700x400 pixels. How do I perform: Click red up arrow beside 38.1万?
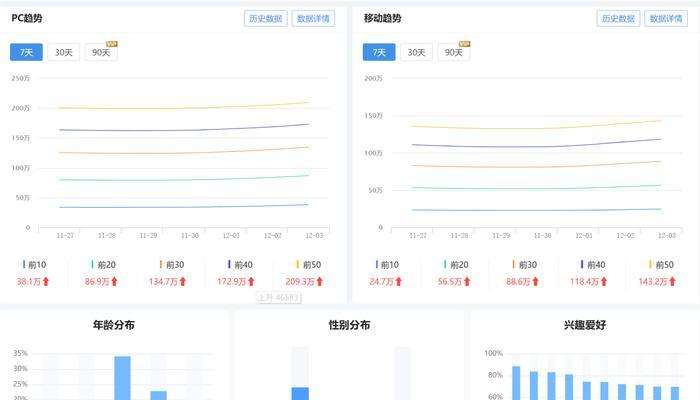pos(46,282)
